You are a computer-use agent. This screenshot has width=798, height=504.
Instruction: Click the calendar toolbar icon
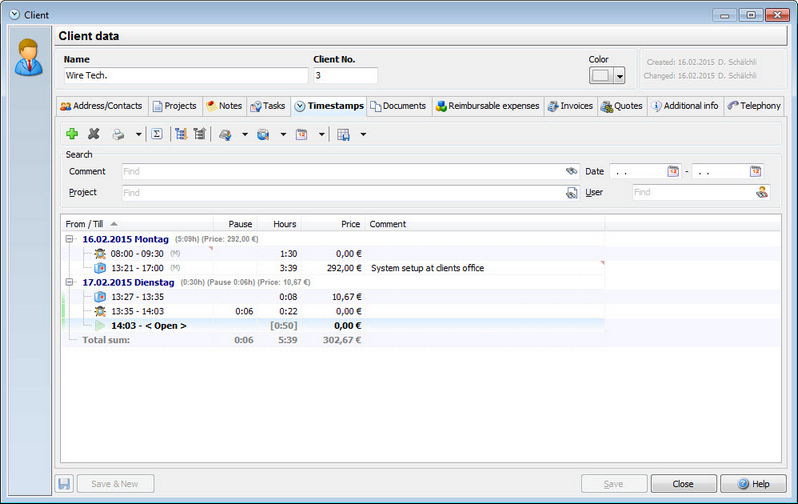[302, 134]
